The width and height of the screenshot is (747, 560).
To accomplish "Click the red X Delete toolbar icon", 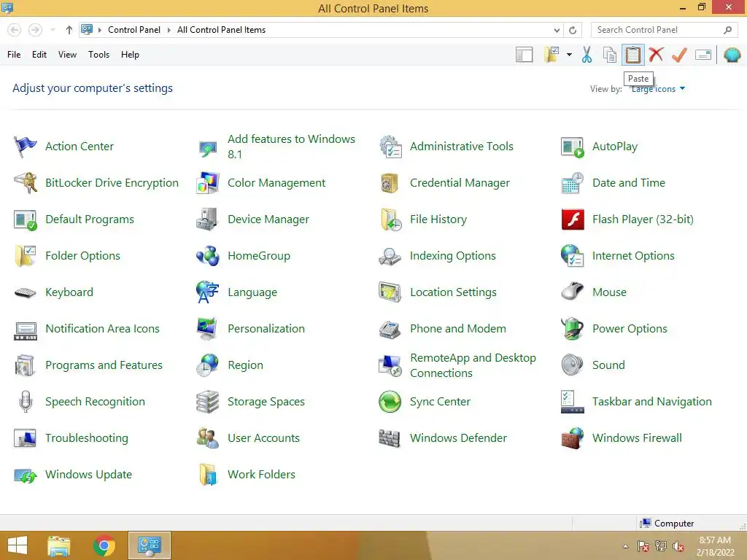I will [656, 55].
